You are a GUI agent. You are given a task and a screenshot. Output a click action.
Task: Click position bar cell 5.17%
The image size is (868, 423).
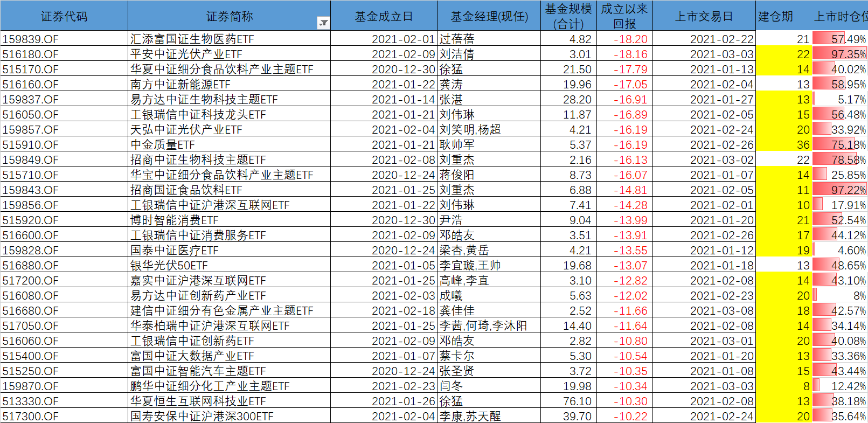840,99
